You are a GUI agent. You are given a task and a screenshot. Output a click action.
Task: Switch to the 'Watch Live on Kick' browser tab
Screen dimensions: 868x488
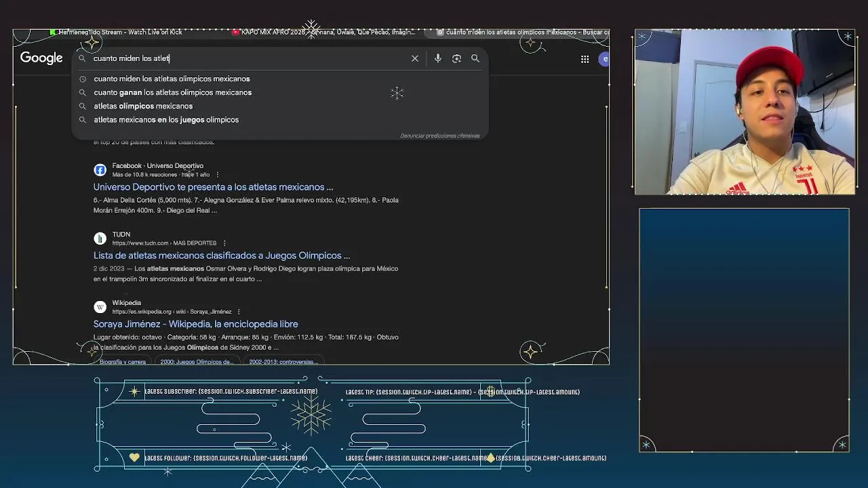pos(115,32)
